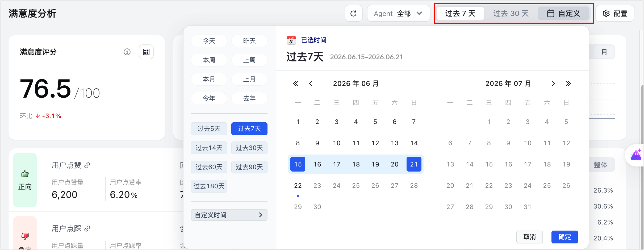Click the 用户点赞量 value 6,200
Screen dimensions: 644x250
pos(64,195)
